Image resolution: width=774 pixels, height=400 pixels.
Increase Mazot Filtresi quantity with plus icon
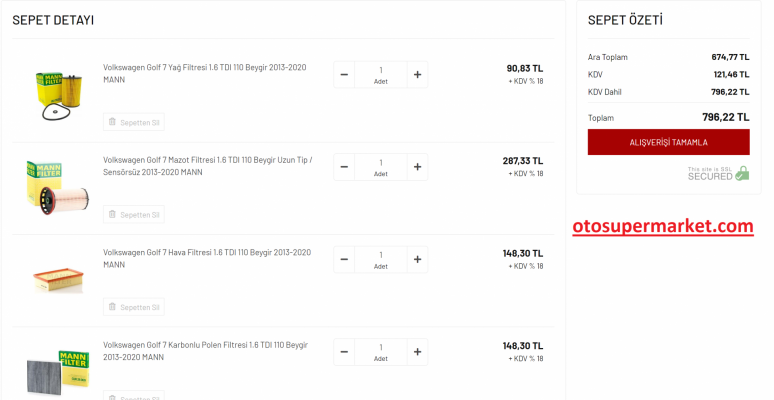pos(417,167)
